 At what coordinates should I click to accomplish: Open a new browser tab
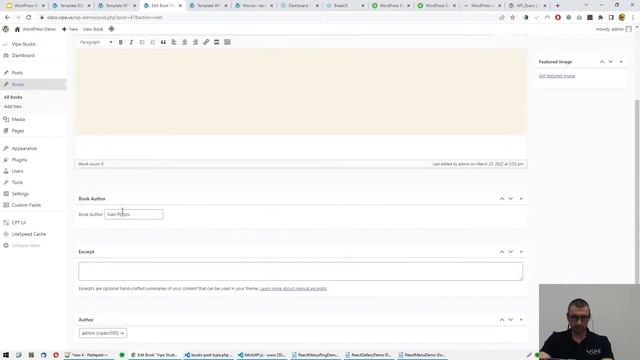click(558, 6)
